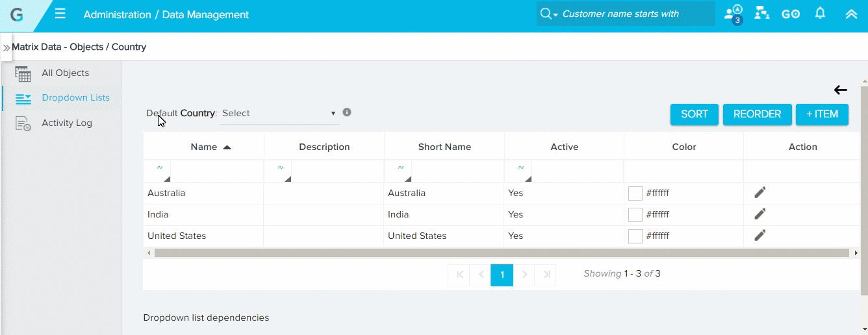The image size is (868, 335).
Task: Click the All Objects grid icon
Action: (x=23, y=74)
